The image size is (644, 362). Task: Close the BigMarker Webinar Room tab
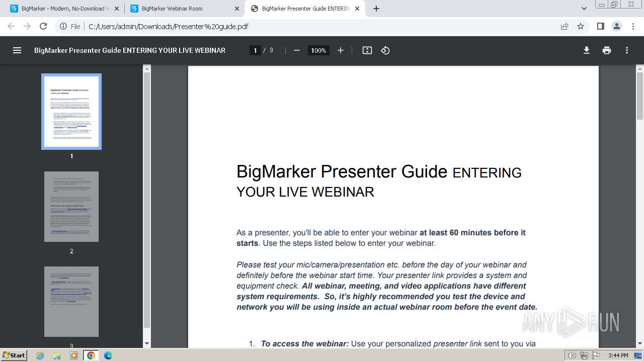click(x=236, y=9)
